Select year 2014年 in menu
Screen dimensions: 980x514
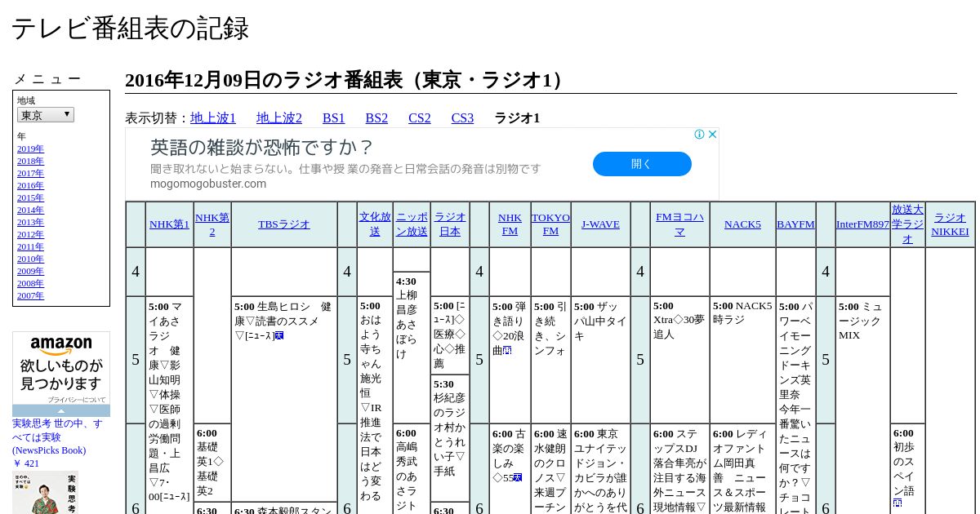(x=30, y=210)
